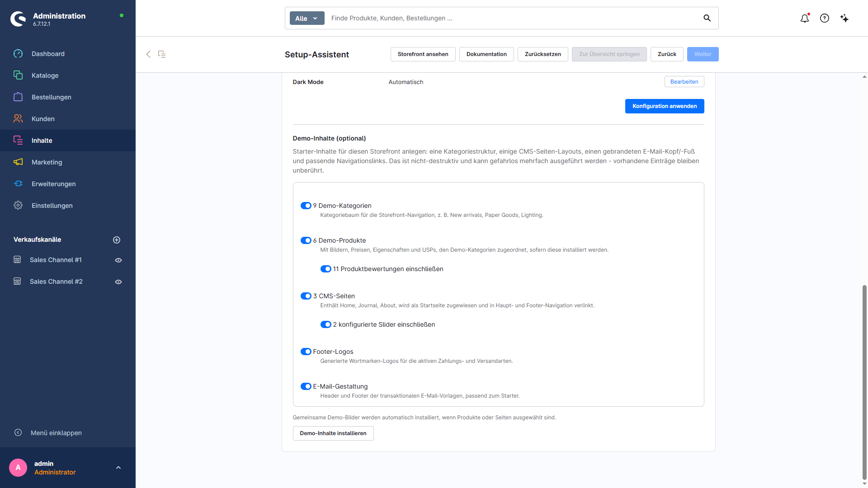
Task: Click Demo-Inhalte installieren button
Action: click(333, 433)
